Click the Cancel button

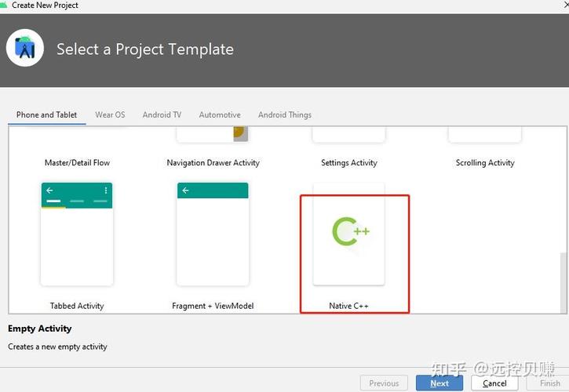click(494, 383)
